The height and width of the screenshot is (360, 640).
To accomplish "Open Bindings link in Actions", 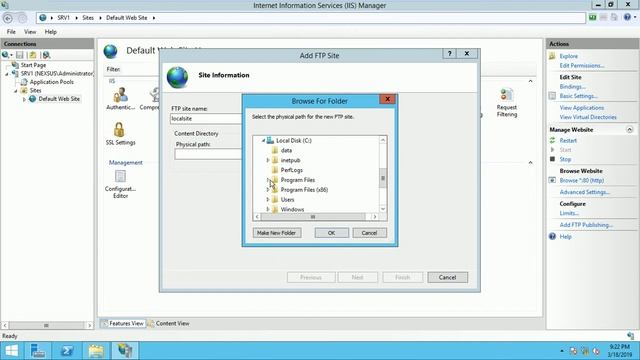I will tap(573, 87).
